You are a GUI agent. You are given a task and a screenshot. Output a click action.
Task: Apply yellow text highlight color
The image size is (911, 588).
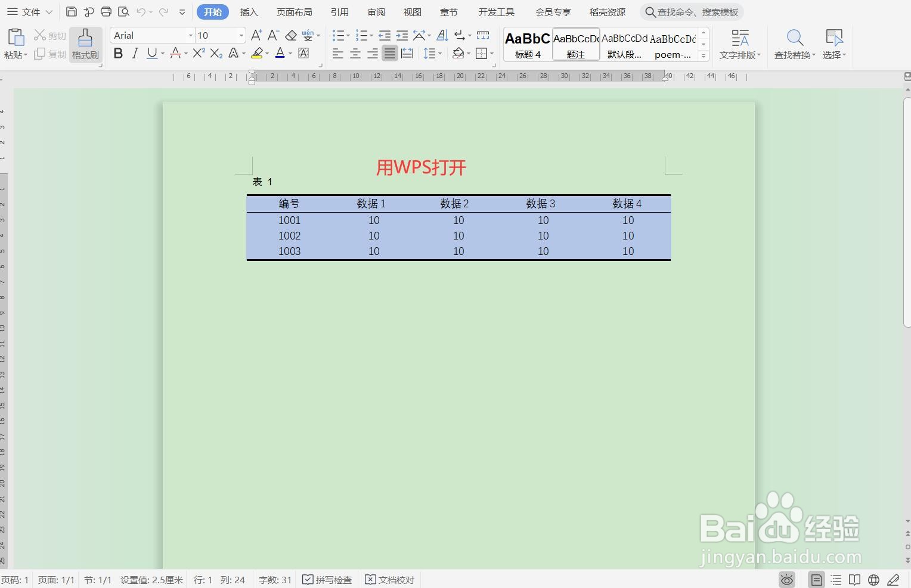(x=257, y=54)
